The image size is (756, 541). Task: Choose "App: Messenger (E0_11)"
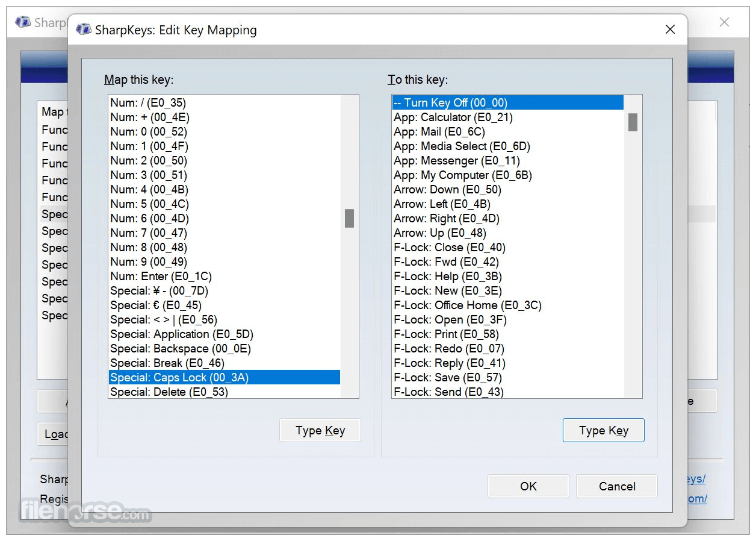coord(508,160)
